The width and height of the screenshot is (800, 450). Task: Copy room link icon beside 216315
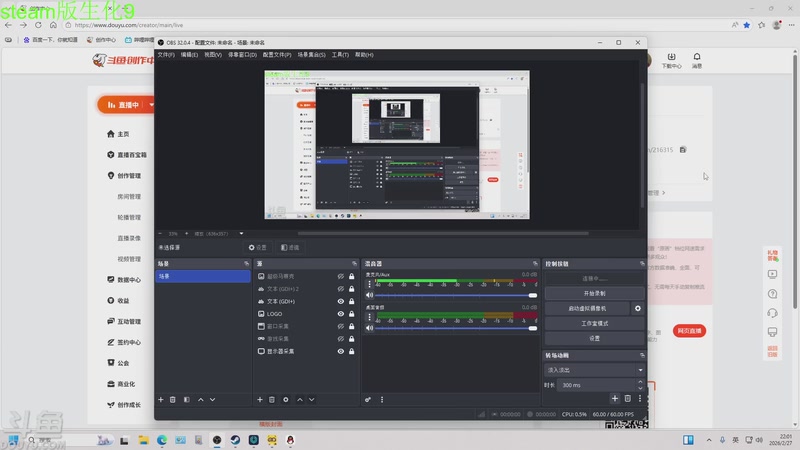tap(683, 149)
